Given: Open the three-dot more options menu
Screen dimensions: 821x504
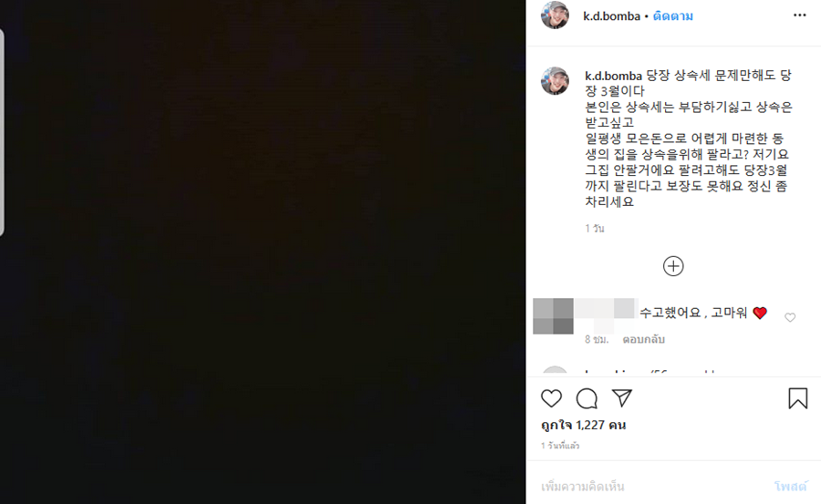Looking at the screenshot, I should point(799,15).
